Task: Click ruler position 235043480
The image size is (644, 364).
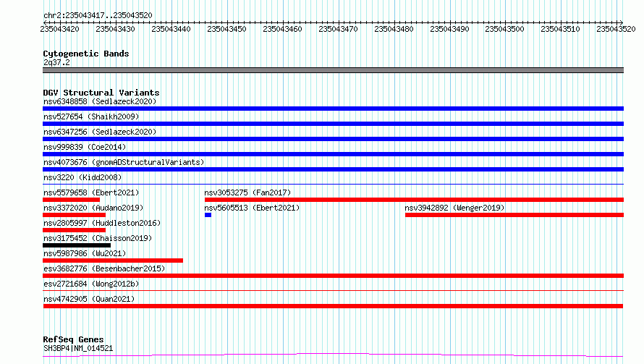Action: click(394, 29)
